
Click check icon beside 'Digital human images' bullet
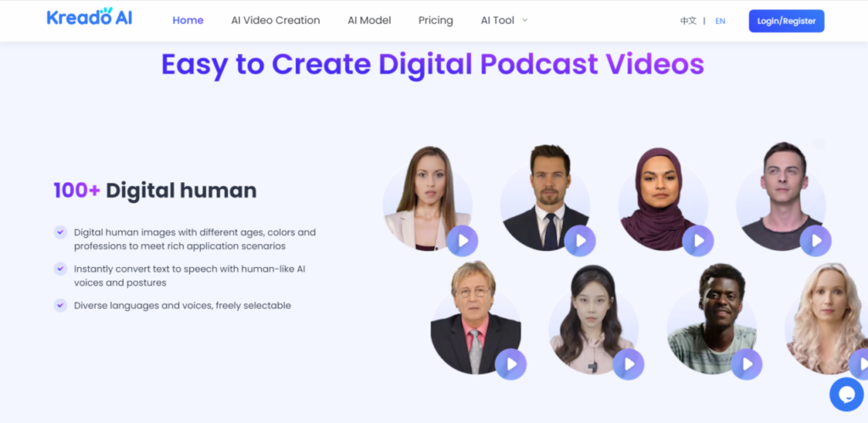pos(60,232)
